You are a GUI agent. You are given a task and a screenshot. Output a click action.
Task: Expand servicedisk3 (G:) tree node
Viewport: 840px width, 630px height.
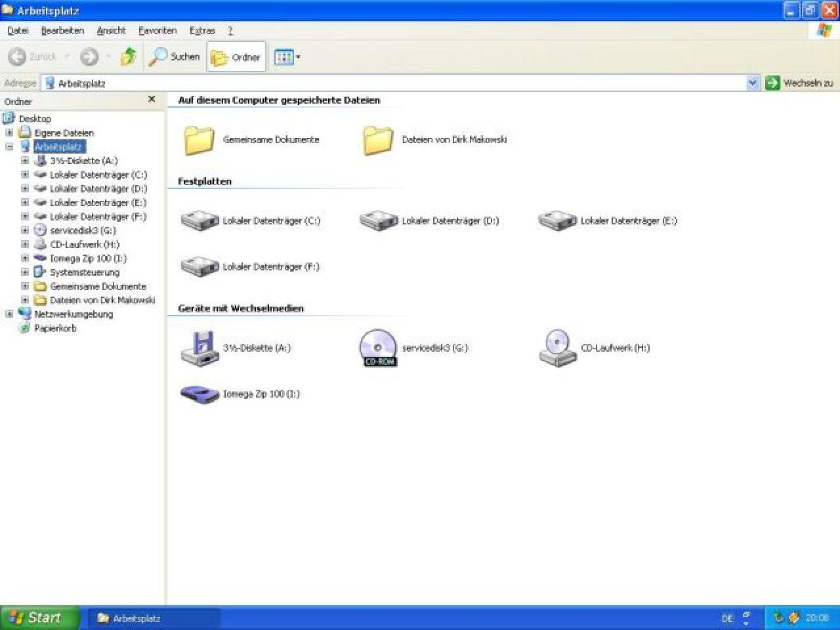(25, 230)
